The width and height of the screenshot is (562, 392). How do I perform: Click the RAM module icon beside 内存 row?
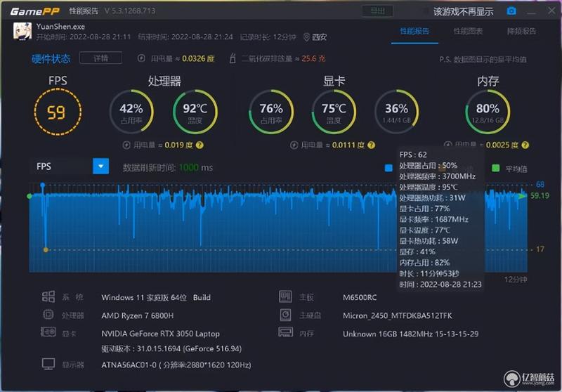286,332
